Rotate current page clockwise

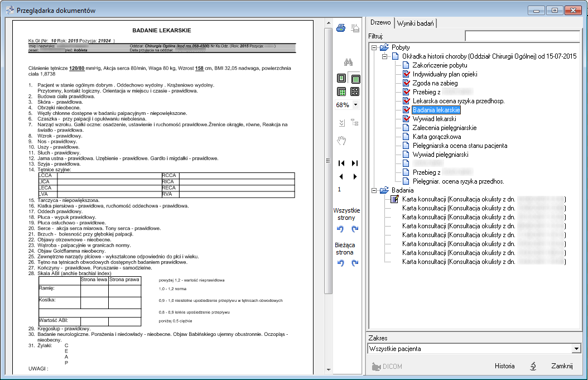[x=355, y=263]
